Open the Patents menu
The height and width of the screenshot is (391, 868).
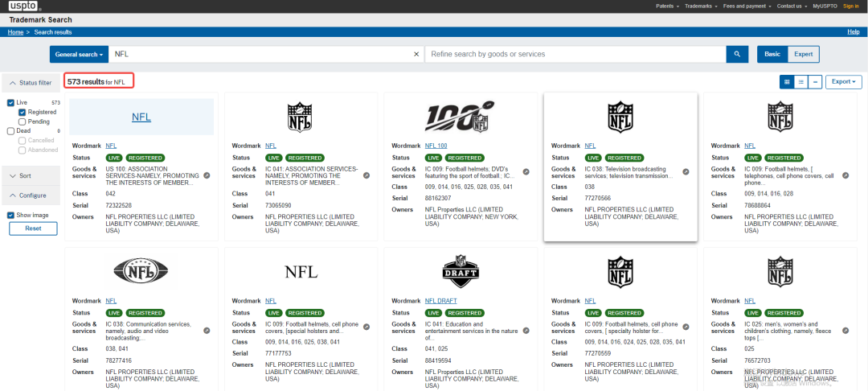pos(666,6)
